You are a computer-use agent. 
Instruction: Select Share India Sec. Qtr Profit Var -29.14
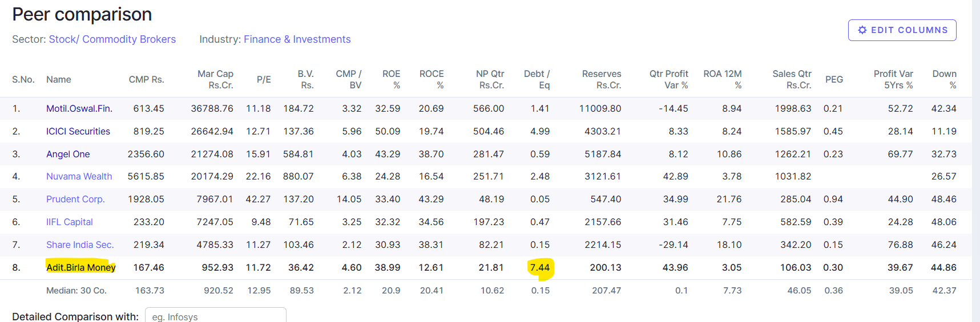pyautogui.click(x=674, y=245)
